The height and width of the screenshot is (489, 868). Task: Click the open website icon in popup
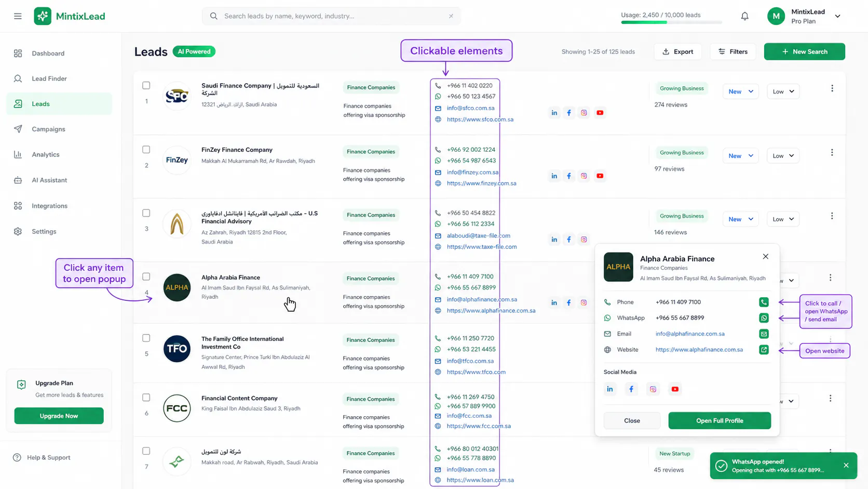click(764, 350)
